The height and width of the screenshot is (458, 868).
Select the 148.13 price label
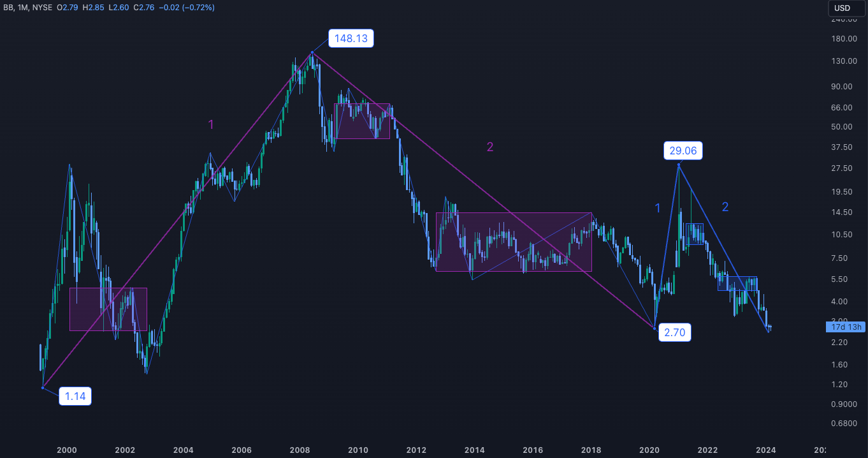351,38
